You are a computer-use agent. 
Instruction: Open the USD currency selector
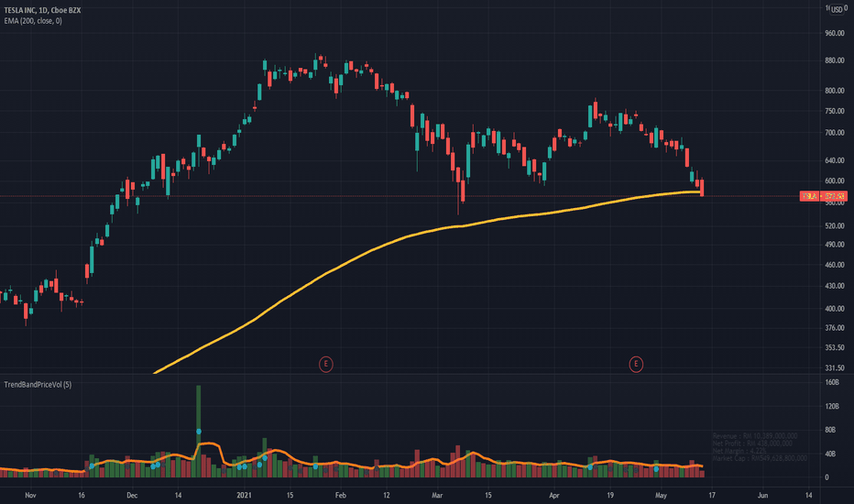pyautogui.click(x=837, y=9)
